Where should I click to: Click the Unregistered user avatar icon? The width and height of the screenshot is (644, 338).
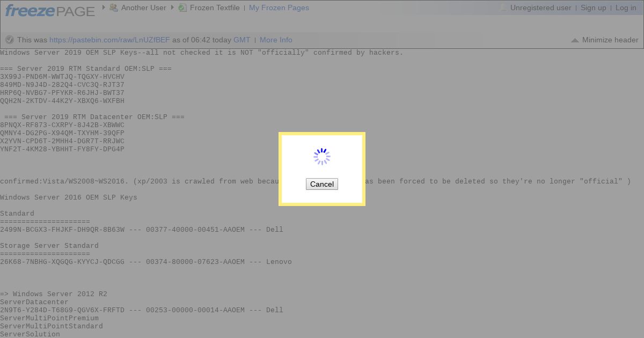click(503, 8)
